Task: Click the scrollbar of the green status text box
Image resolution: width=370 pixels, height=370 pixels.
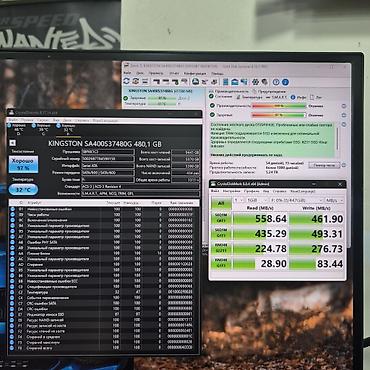Action: click(x=337, y=140)
